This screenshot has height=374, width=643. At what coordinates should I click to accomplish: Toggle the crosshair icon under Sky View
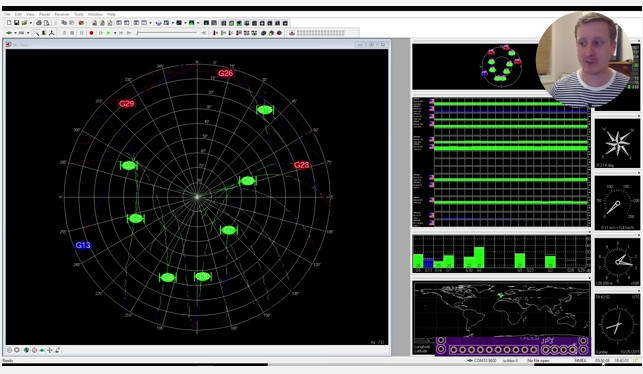point(49,350)
